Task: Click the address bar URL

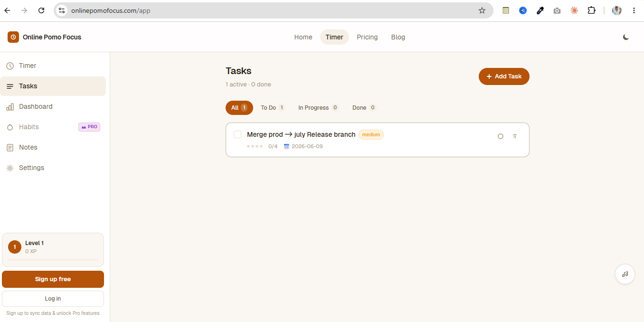Action: (x=111, y=10)
